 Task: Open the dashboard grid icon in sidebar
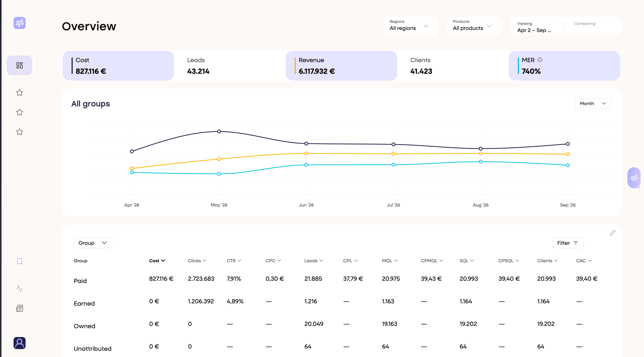[20, 65]
